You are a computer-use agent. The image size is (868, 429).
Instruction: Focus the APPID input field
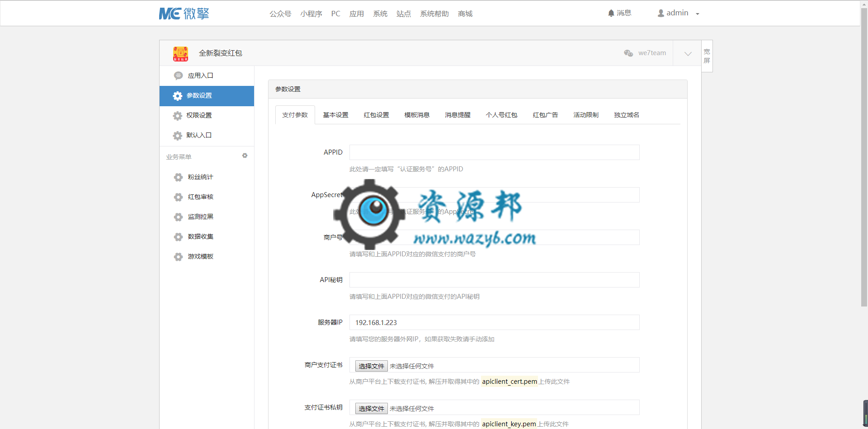[494, 152]
